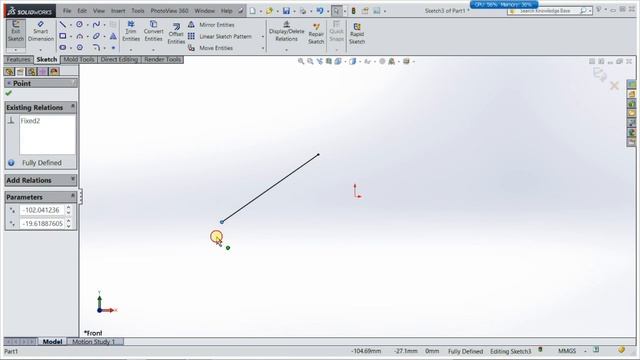Select the Smart Dimension tool

click(x=40, y=31)
